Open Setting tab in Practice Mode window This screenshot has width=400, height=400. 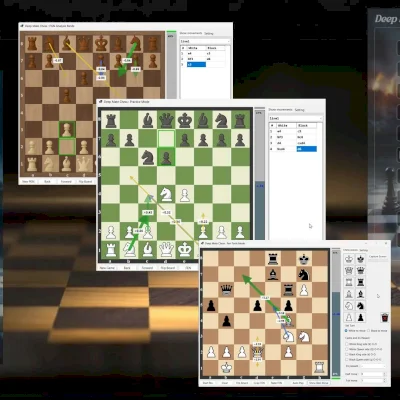point(299,110)
